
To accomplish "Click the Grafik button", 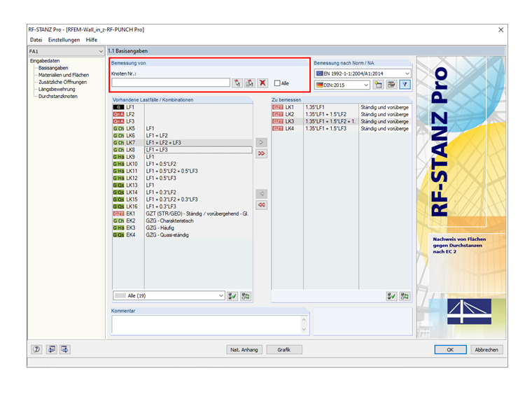I will pyautogui.click(x=284, y=349).
